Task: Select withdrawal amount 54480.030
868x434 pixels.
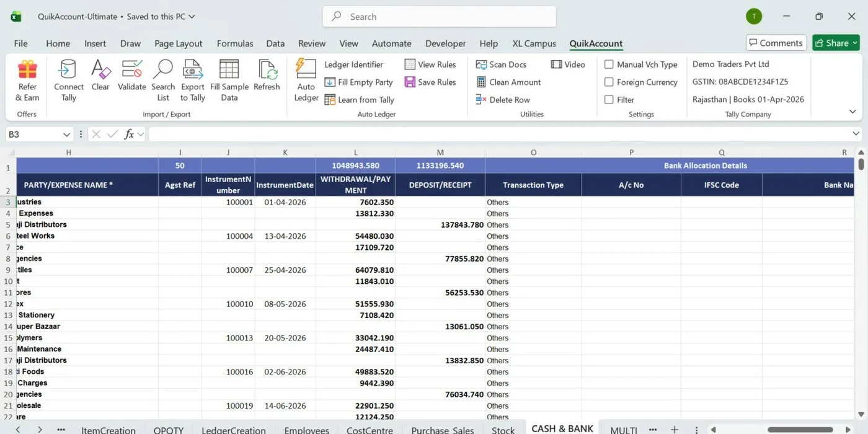Action: point(355,236)
